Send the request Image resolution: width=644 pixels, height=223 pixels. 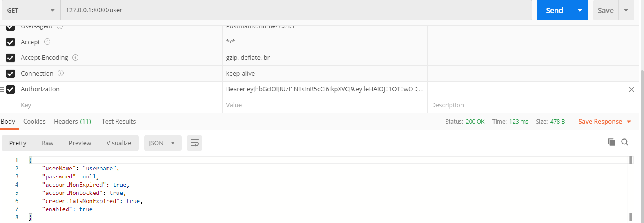click(555, 10)
